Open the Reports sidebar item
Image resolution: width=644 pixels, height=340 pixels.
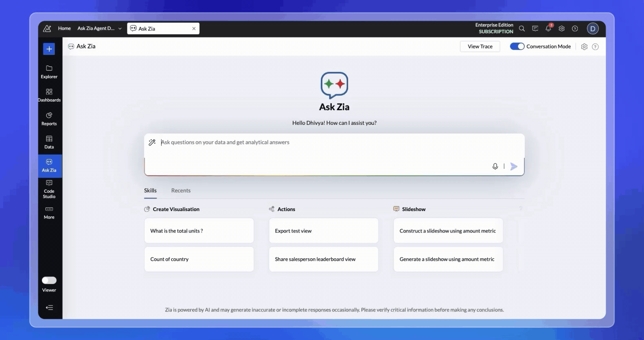pyautogui.click(x=49, y=119)
